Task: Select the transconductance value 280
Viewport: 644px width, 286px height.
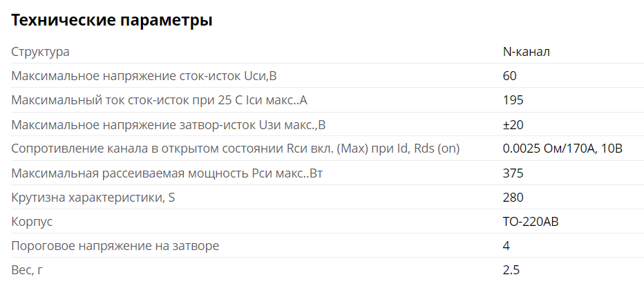Action: pyautogui.click(x=513, y=198)
